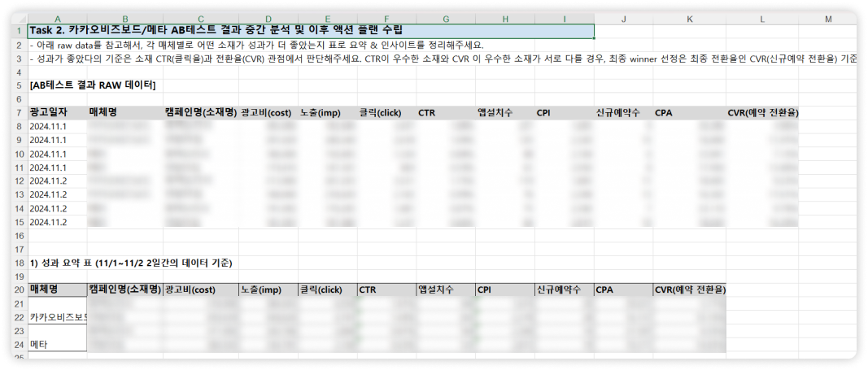Click the 카카오비즈보드 cell in summary table

click(x=57, y=316)
